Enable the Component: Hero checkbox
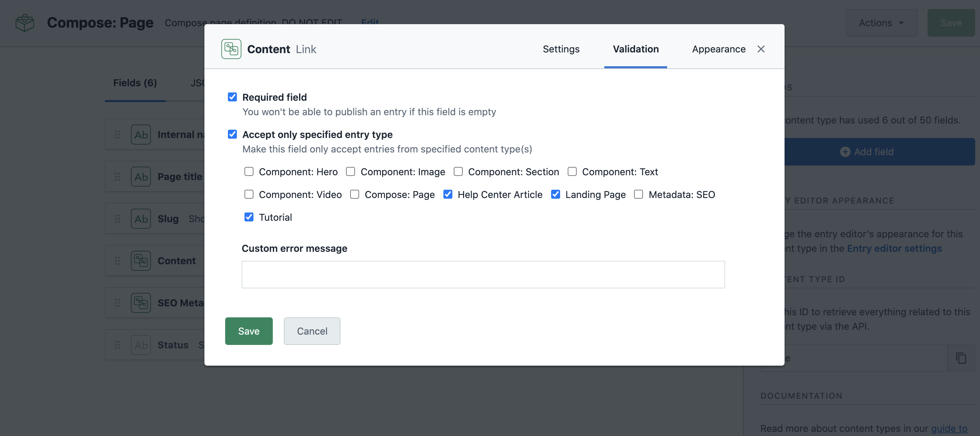 [249, 172]
